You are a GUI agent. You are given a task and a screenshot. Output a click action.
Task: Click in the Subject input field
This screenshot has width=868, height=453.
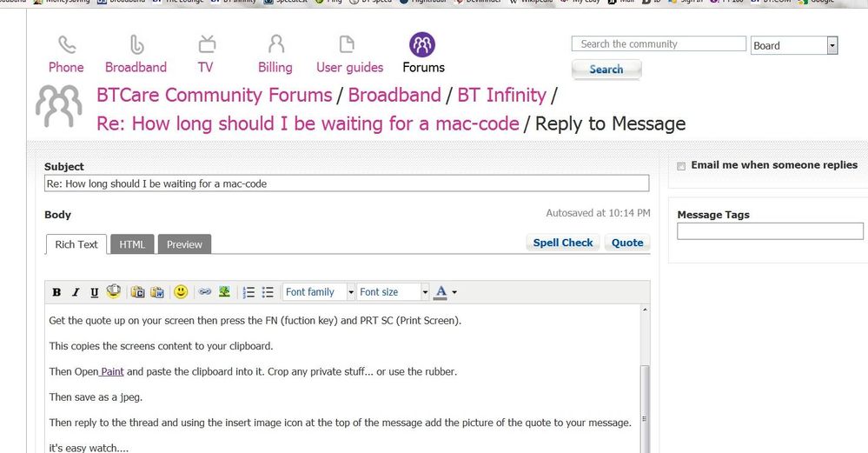coord(347,183)
